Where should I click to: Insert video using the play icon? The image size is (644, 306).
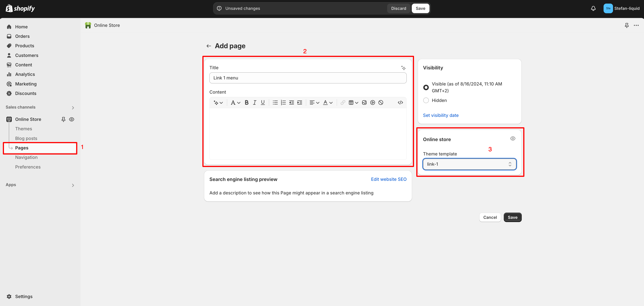pyautogui.click(x=372, y=103)
